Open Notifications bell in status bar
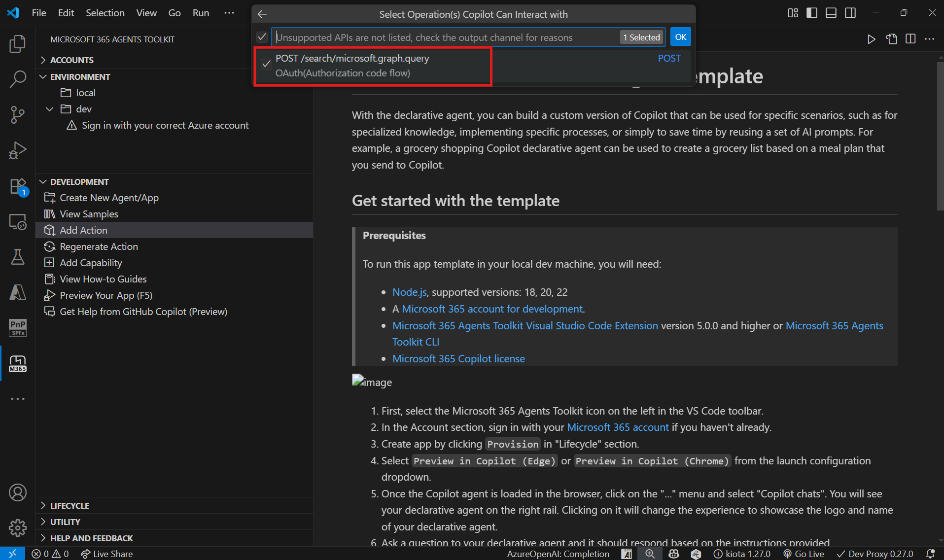This screenshot has height=560, width=944. 931,554
